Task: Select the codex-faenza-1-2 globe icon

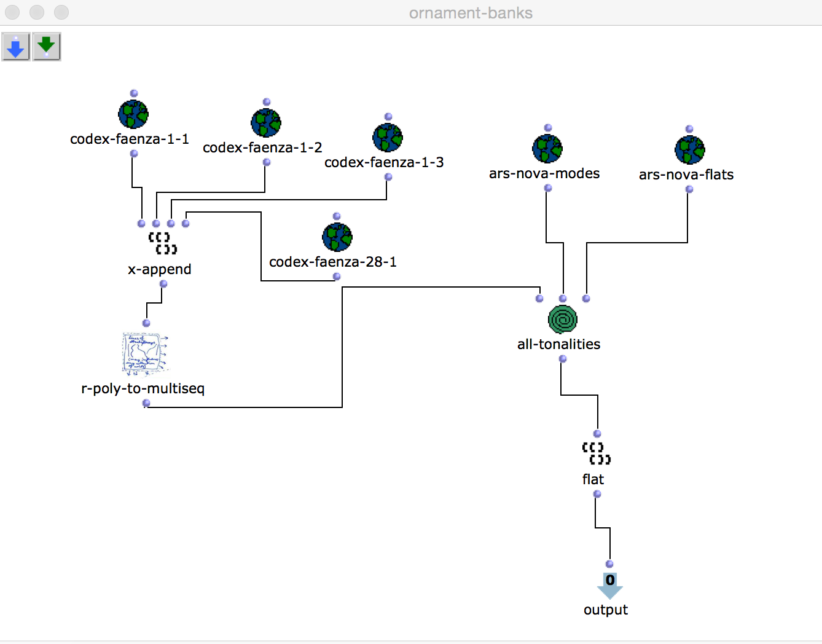Action: pyautogui.click(x=266, y=123)
